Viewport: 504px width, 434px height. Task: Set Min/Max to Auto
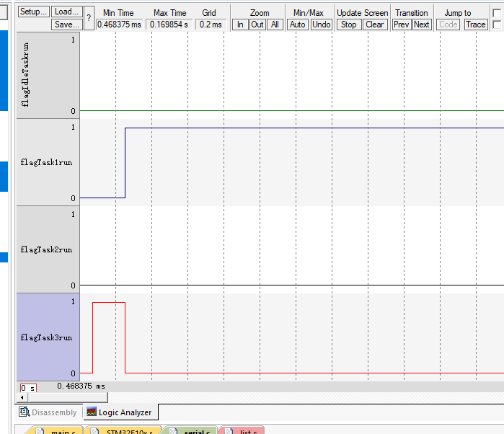297,25
